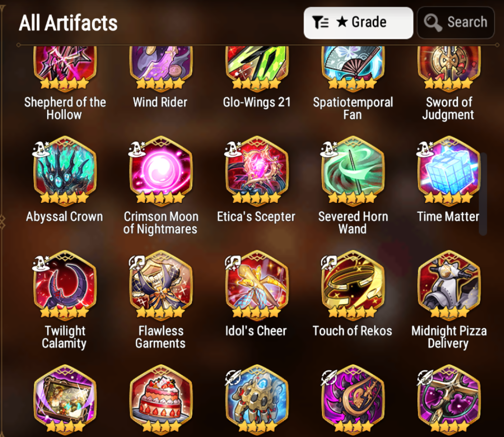The image size is (504, 437).
Task: Open the Grade sort filter dropdown
Action: pyautogui.click(x=358, y=23)
